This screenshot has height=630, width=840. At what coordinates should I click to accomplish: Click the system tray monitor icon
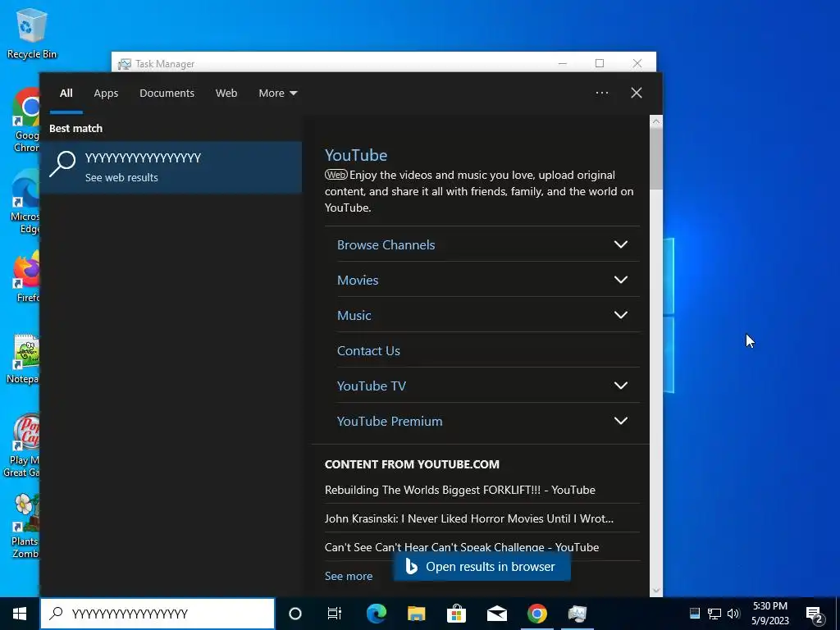click(694, 614)
